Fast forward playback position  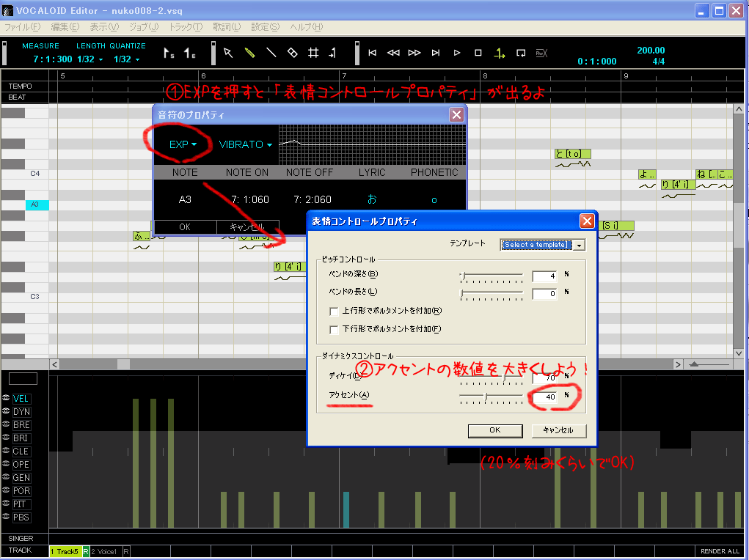[x=414, y=53]
